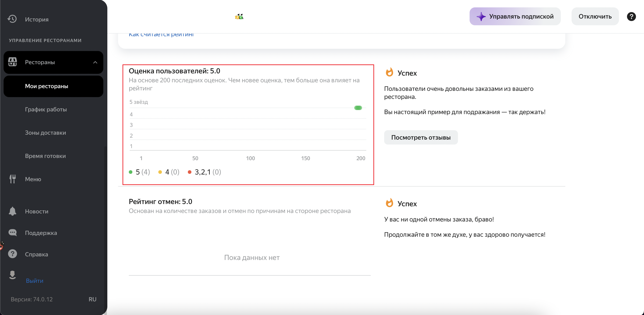This screenshot has width=644, height=315.
Task: Open help via top-right question icon
Action: click(631, 17)
